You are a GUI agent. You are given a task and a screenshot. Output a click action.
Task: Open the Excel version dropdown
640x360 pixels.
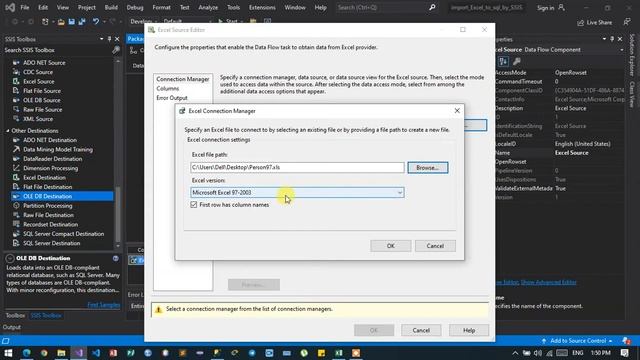point(297,193)
